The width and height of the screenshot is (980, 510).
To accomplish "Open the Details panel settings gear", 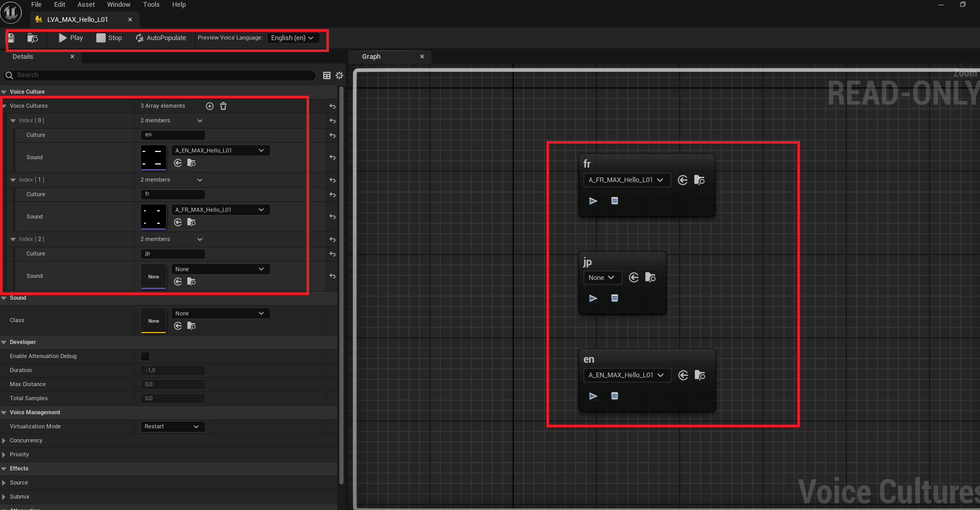I will 339,75.
